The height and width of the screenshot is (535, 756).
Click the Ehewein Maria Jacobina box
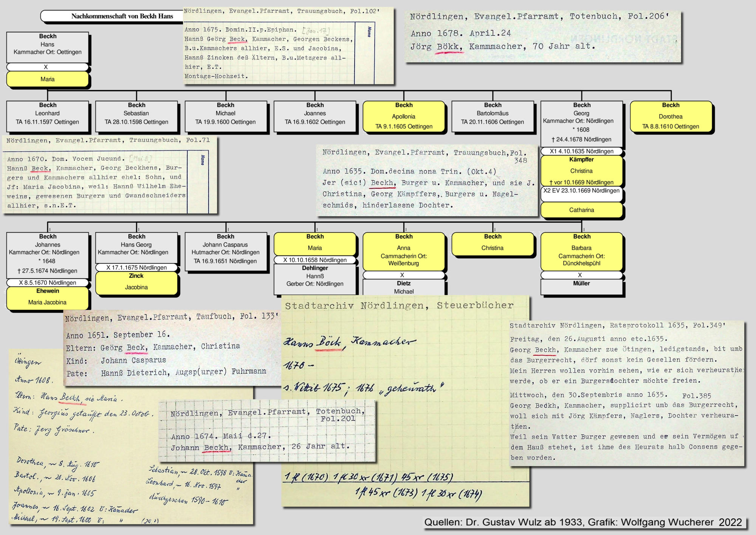48,298
